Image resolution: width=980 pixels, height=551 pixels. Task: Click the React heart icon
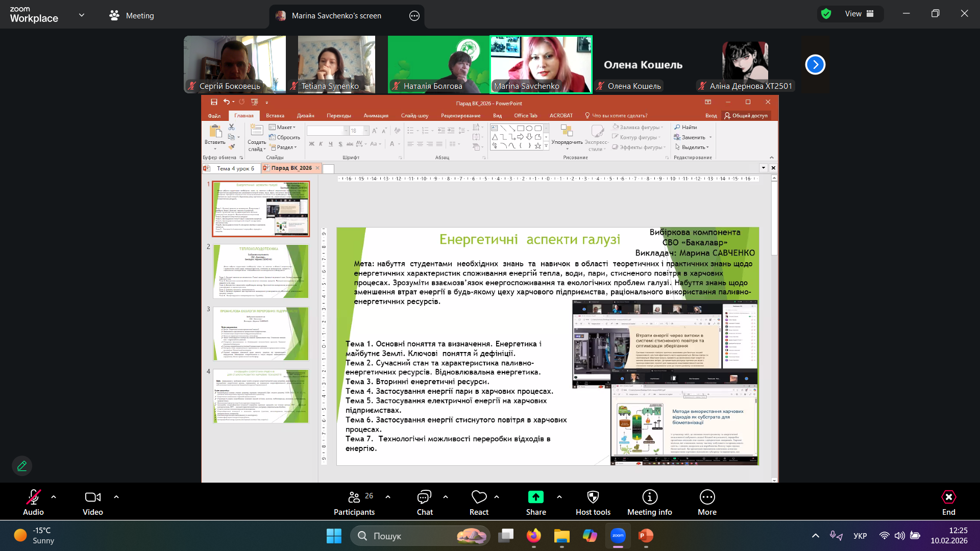click(479, 497)
